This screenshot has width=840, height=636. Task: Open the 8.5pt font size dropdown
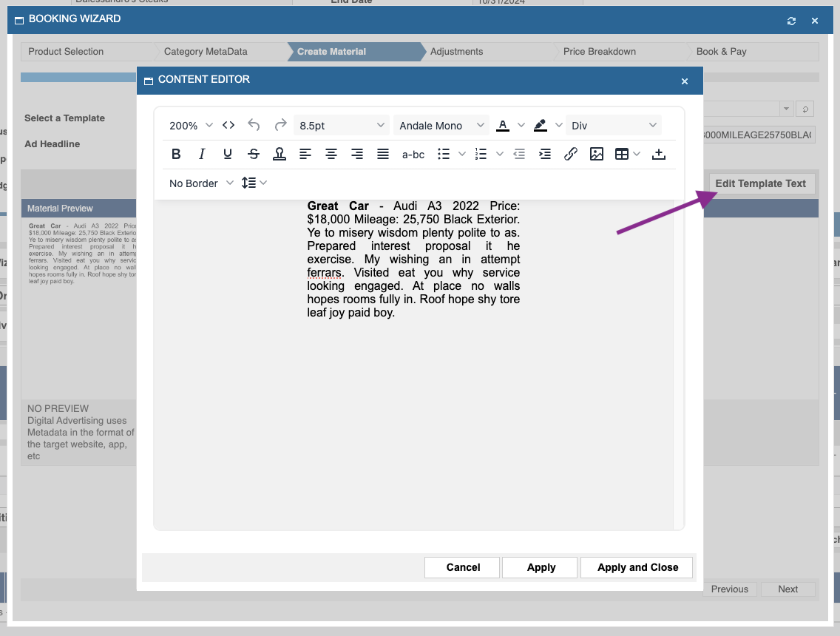(342, 126)
